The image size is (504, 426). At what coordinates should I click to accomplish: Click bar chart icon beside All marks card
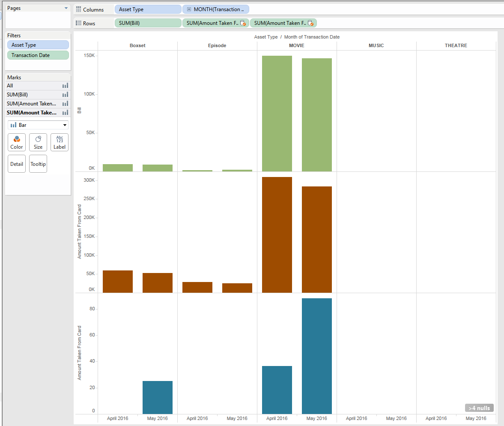click(x=65, y=85)
